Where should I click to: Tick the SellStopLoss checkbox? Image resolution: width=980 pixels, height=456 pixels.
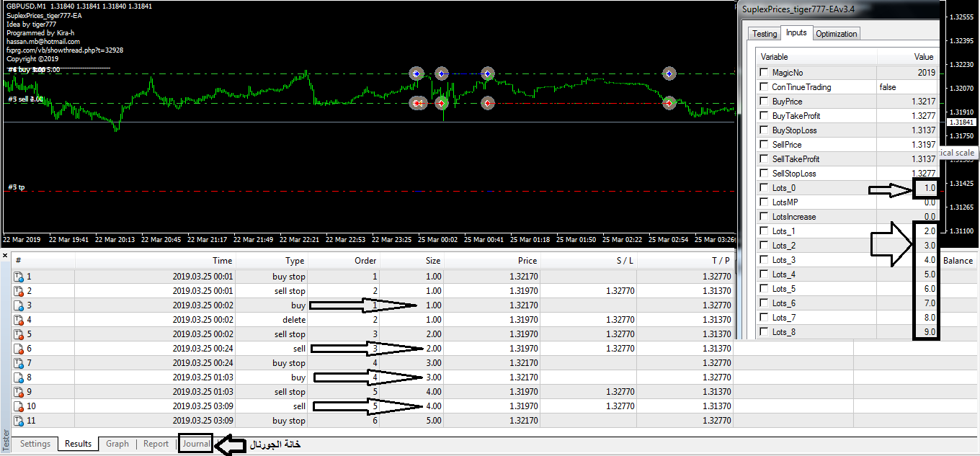tap(765, 174)
